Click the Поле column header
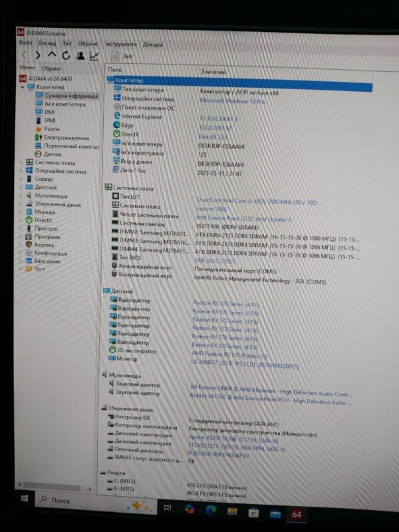The height and width of the screenshot is (532, 399). [x=114, y=70]
